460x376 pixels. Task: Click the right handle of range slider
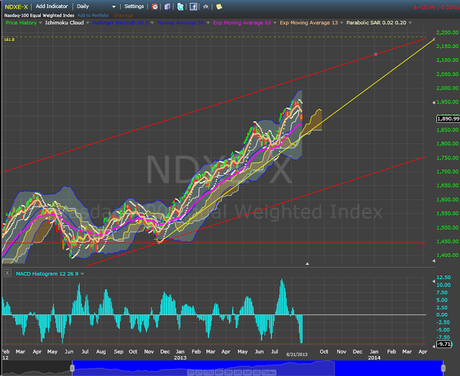[443, 368]
